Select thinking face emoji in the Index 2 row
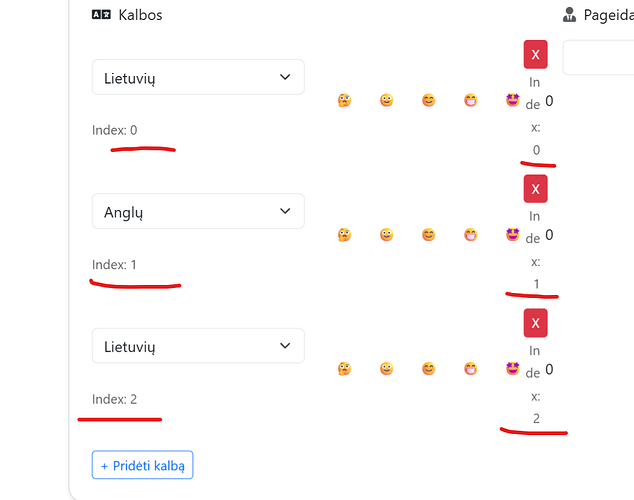Image resolution: width=634 pixels, height=500 pixels. point(344,369)
